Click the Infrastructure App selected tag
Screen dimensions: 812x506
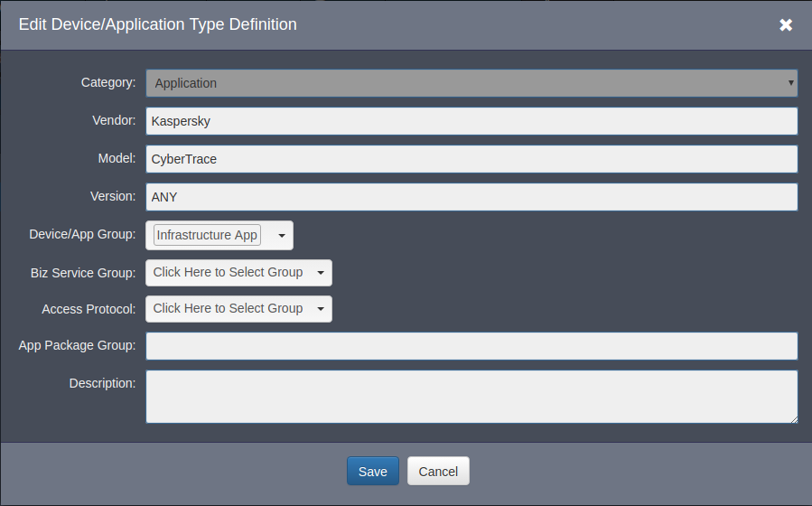[x=207, y=235]
